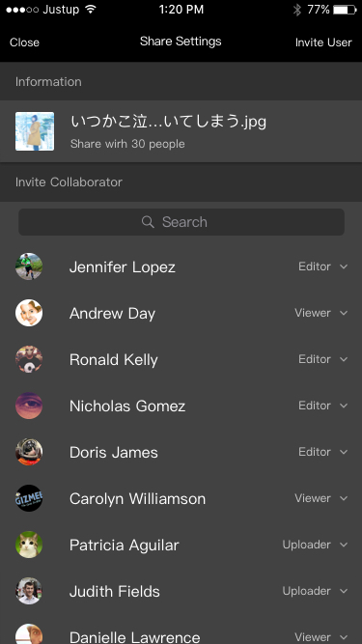Open Judith Fields's avatar

(29, 591)
